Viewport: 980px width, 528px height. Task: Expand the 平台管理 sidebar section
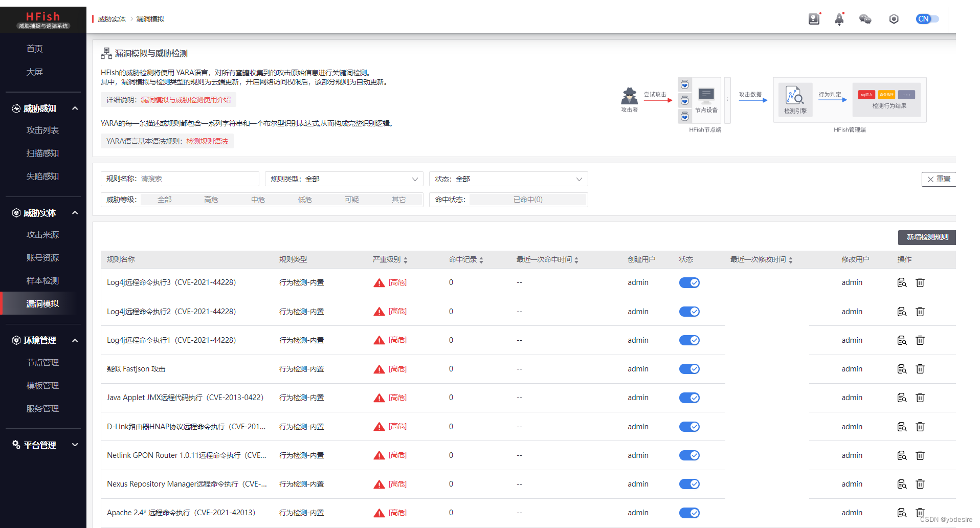(x=75, y=445)
